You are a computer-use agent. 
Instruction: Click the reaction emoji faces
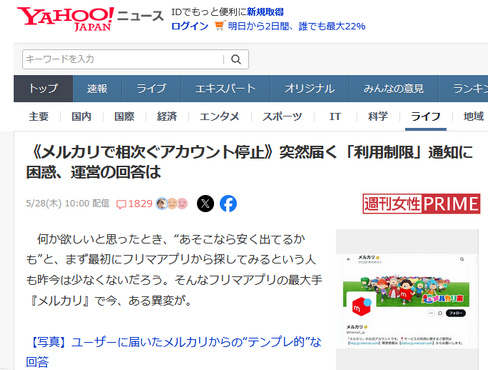pos(172,203)
